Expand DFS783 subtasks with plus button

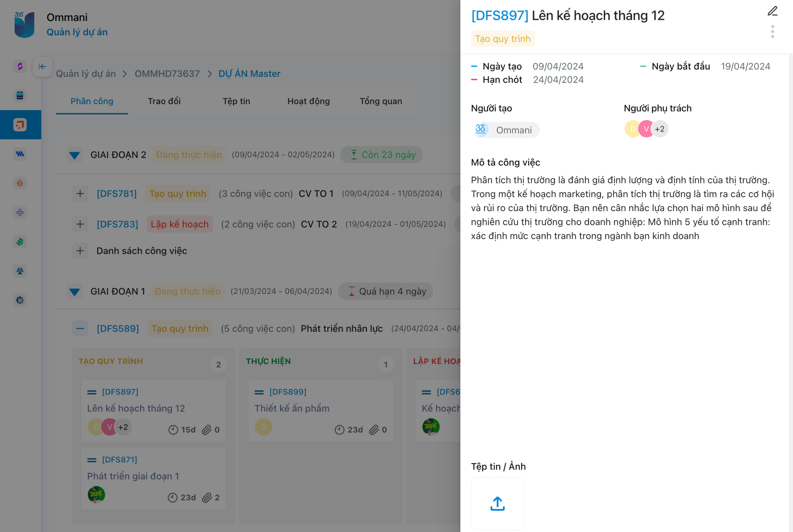[80, 224]
